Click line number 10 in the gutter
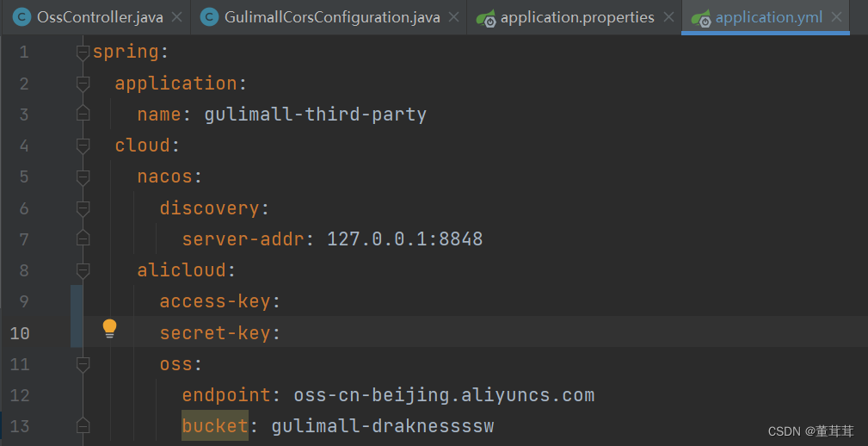The width and height of the screenshot is (868, 446). pyautogui.click(x=20, y=333)
